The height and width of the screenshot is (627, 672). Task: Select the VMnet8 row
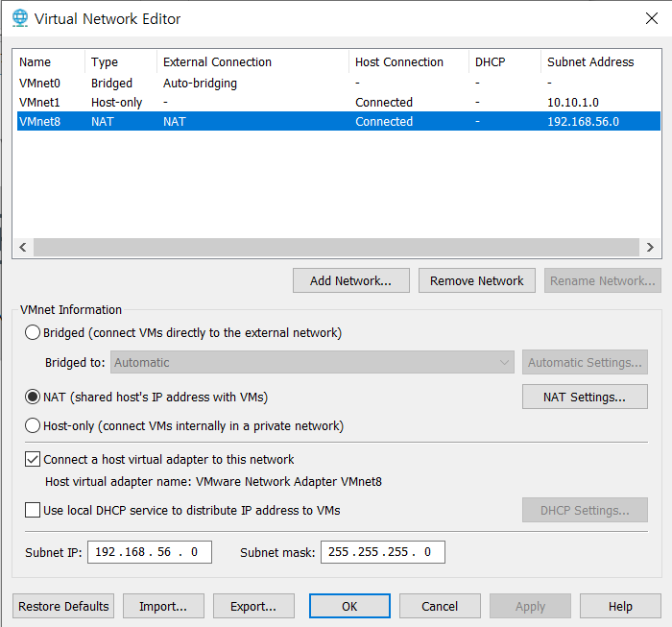click(x=339, y=121)
